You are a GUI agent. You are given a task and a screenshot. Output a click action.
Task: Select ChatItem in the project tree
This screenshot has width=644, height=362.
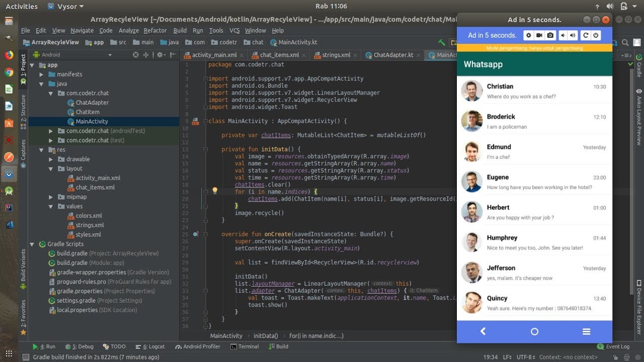click(88, 112)
